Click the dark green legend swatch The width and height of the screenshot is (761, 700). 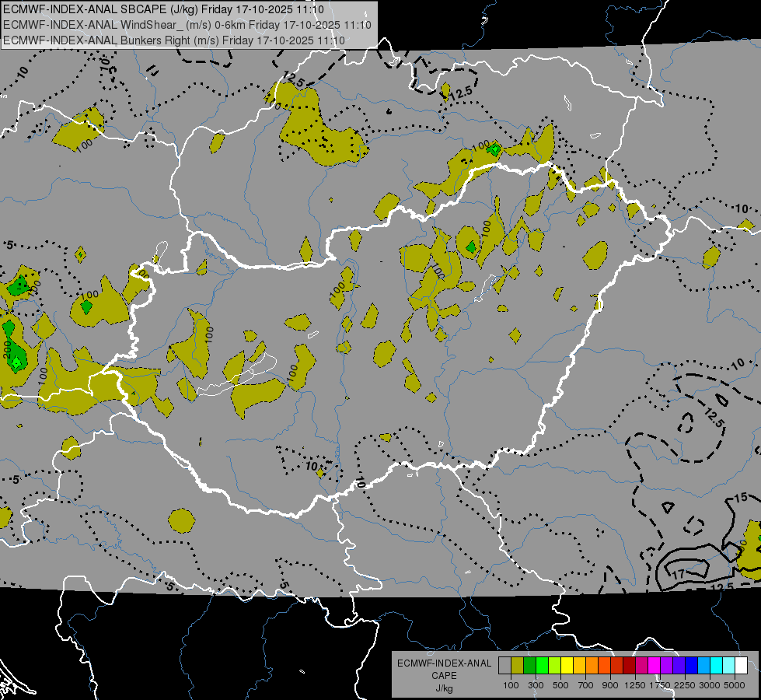pyautogui.click(x=529, y=666)
